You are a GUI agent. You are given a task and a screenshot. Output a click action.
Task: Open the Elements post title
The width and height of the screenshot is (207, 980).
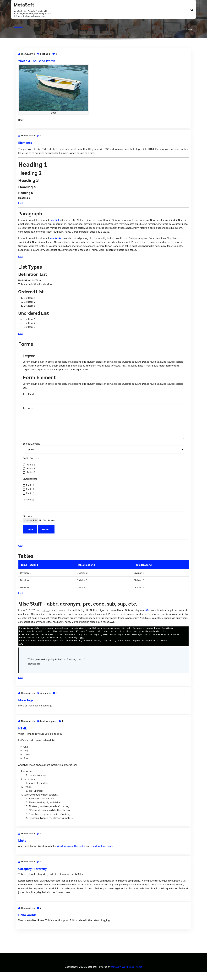click(x=25, y=143)
